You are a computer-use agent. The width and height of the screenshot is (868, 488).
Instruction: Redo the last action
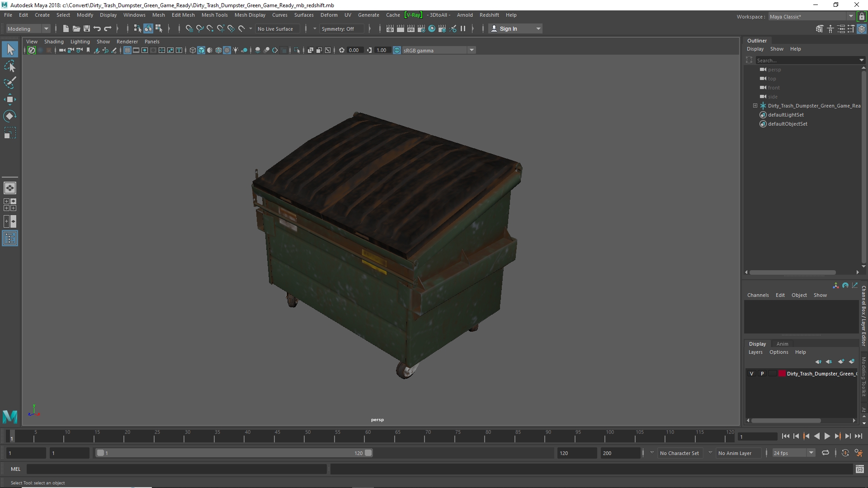click(108, 28)
